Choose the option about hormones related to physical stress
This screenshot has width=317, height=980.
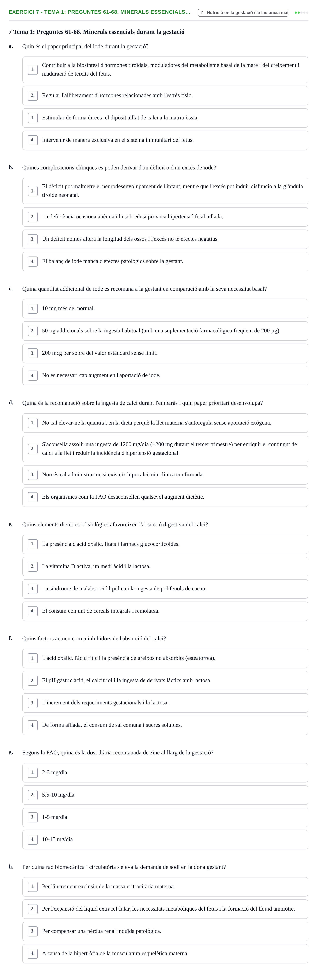click(x=165, y=96)
